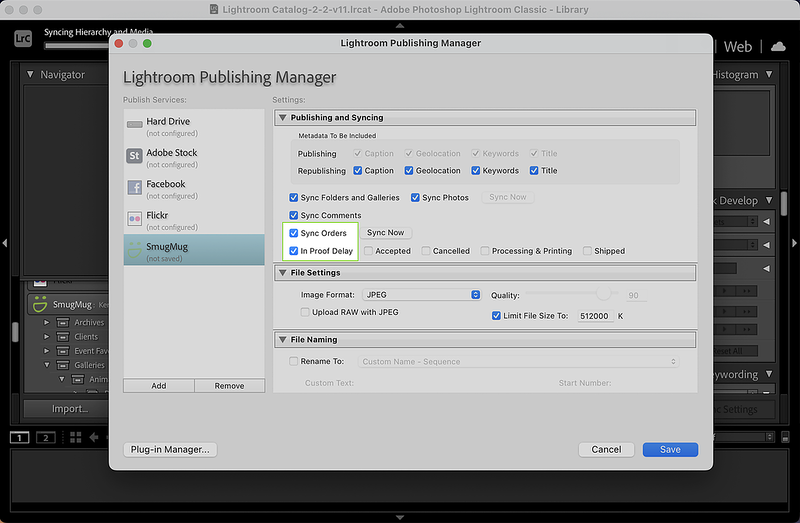800x523 pixels.
Task: Uncheck Sync Comments checkbox
Action: pos(294,215)
